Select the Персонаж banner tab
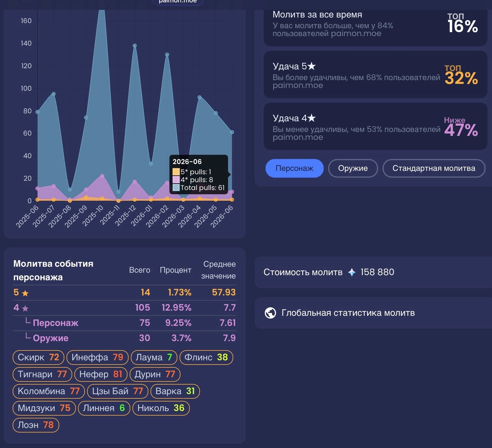492x448 pixels. click(294, 168)
